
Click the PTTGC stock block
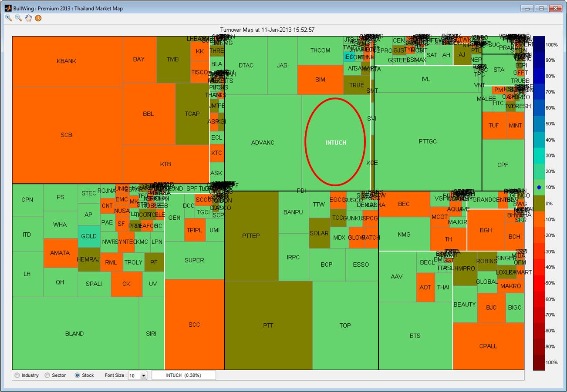[x=428, y=141]
